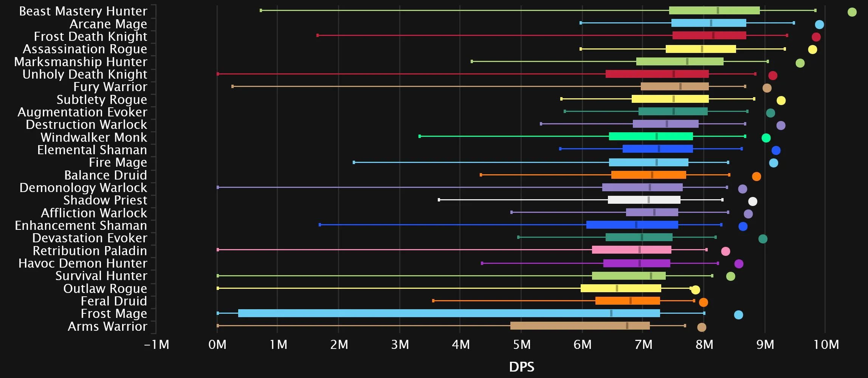The width and height of the screenshot is (868, 378).
Task: Select the Retribution Paladin label
Action: [90, 251]
